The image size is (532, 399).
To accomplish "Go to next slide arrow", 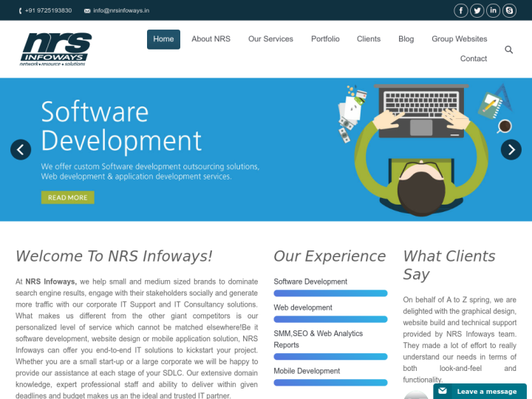I will pyautogui.click(x=511, y=149).
